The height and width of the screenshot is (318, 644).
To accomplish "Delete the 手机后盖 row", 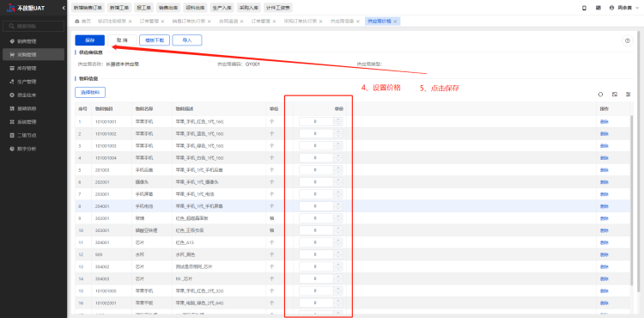I will click(x=605, y=169).
